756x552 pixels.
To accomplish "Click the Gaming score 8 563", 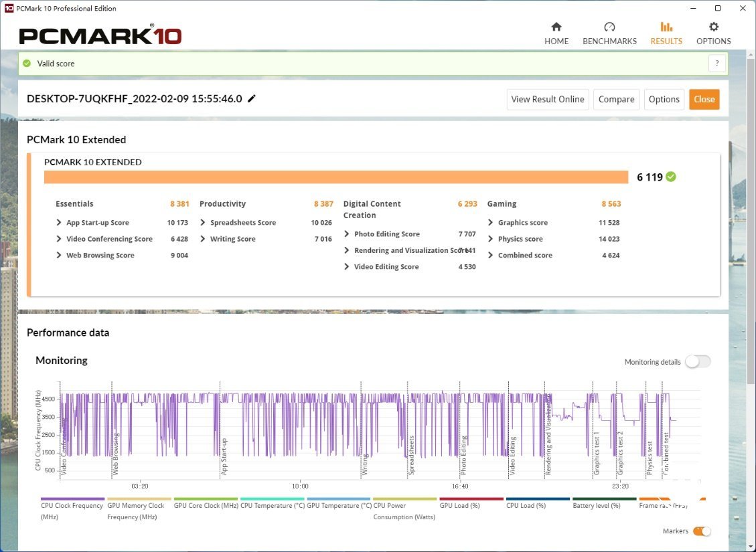I will (611, 204).
